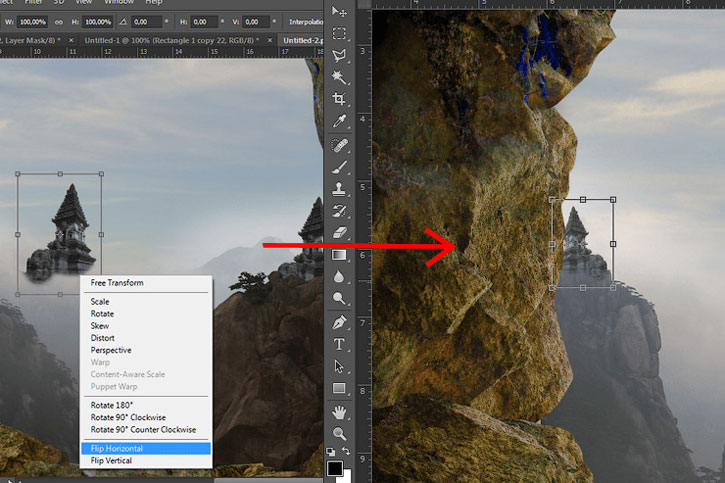The width and height of the screenshot is (725, 483).
Task: Open the Help menu
Action: pos(154,2)
